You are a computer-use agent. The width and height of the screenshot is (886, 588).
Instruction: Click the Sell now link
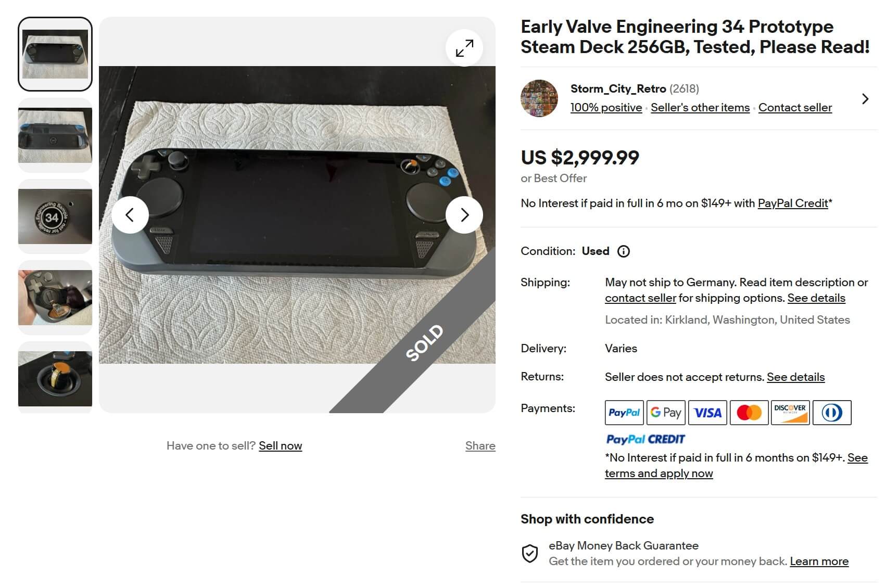tap(280, 446)
